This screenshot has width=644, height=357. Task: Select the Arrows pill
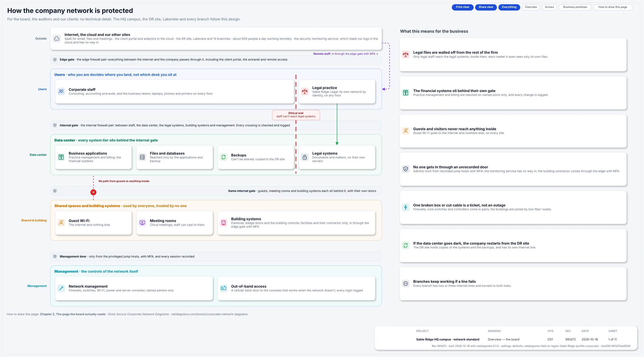tap(549, 7)
